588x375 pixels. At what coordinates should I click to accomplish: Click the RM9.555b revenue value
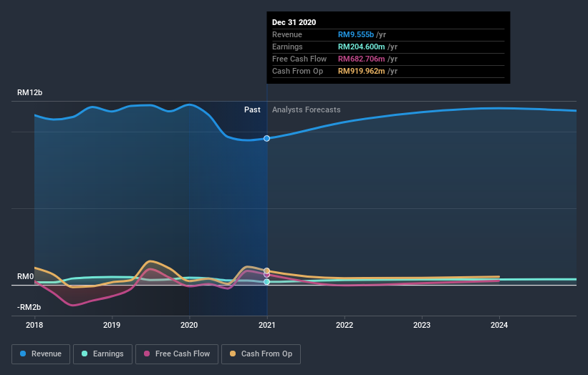click(356, 34)
